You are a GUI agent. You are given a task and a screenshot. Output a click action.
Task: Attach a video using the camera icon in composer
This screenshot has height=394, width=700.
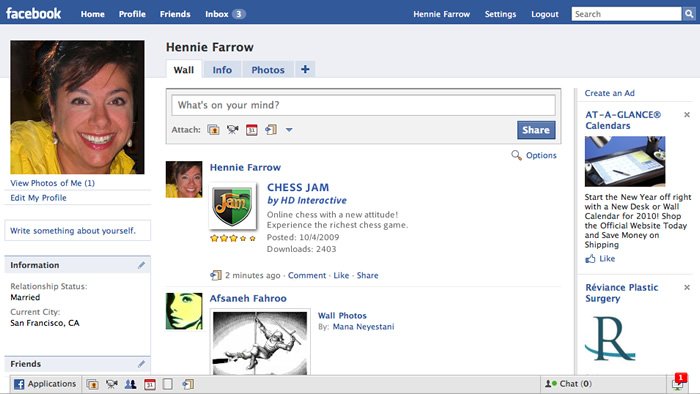pyautogui.click(x=233, y=130)
